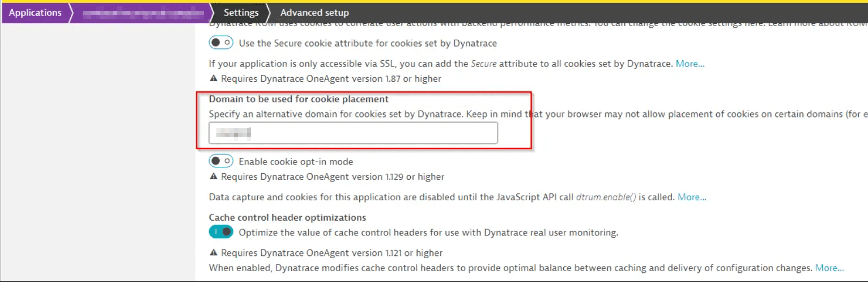Select the Advanced setup breadcrumb

(x=314, y=12)
